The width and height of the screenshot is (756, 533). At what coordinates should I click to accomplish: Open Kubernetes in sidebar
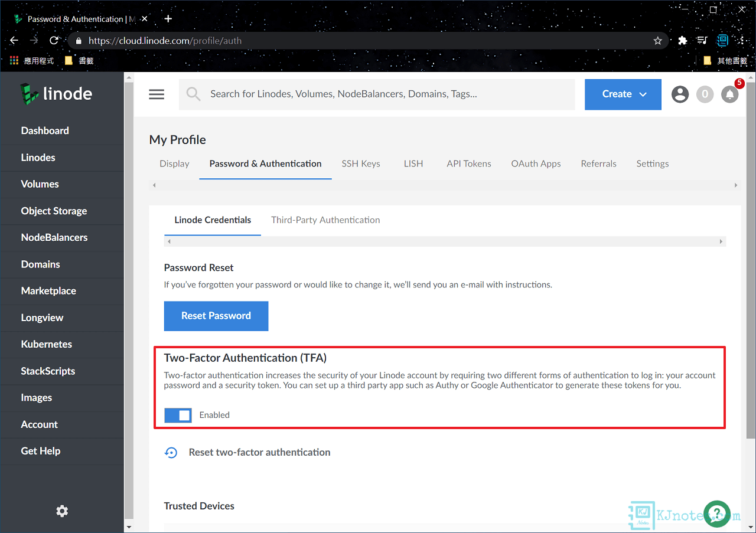(62, 344)
